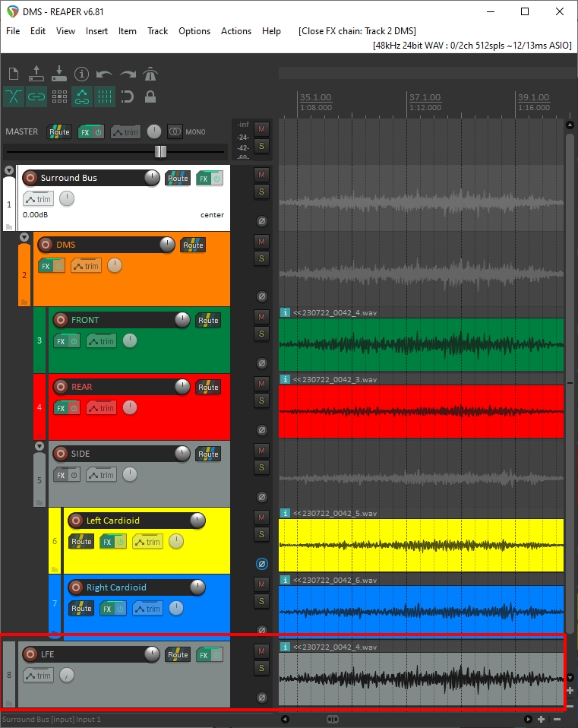Open the LFE track Route button
This screenshot has width=578, height=728.
(178, 654)
